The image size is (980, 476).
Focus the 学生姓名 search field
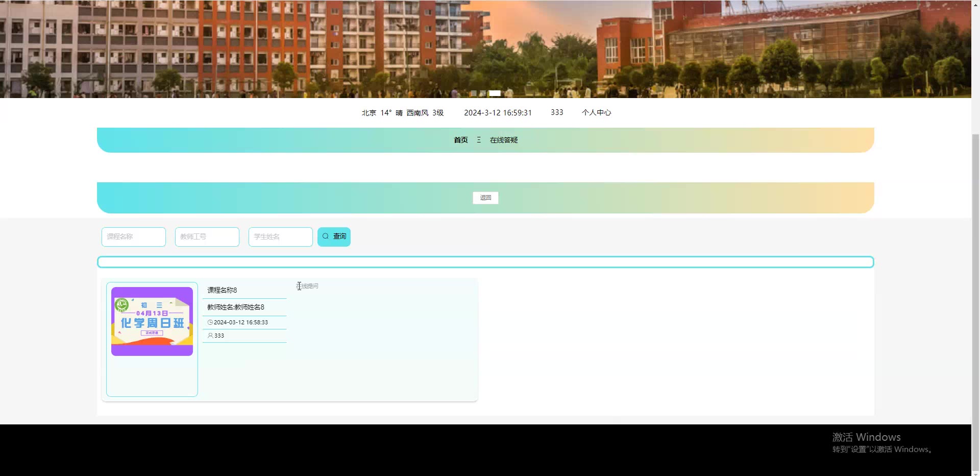point(281,237)
